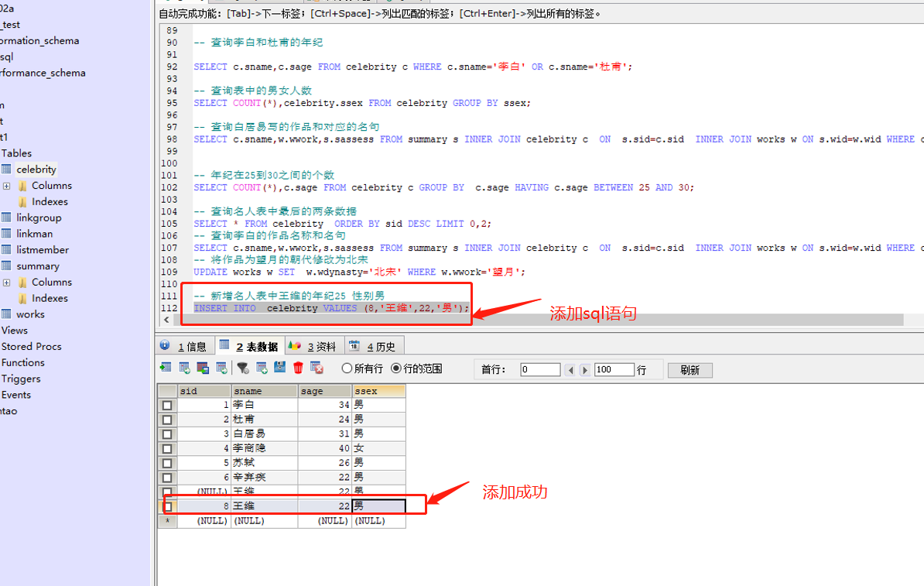Click editor horizontal scrollbar left arrow
Viewport: 924px width, 586px height.
[x=166, y=320]
